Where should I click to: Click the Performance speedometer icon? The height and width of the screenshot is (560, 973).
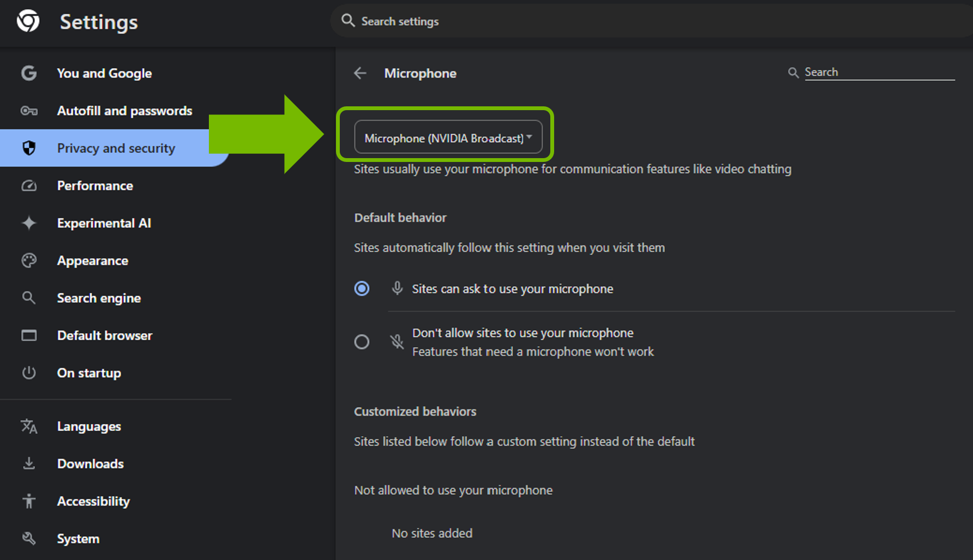tap(29, 186)
